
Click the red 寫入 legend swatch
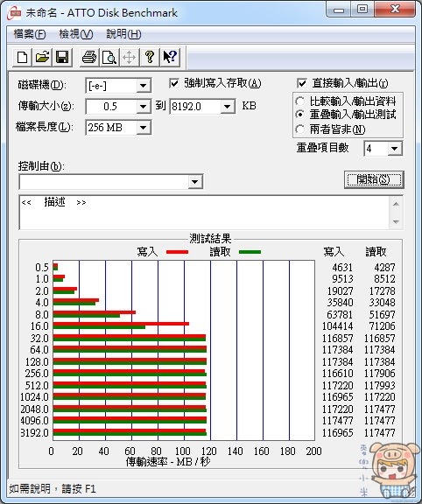177,252
